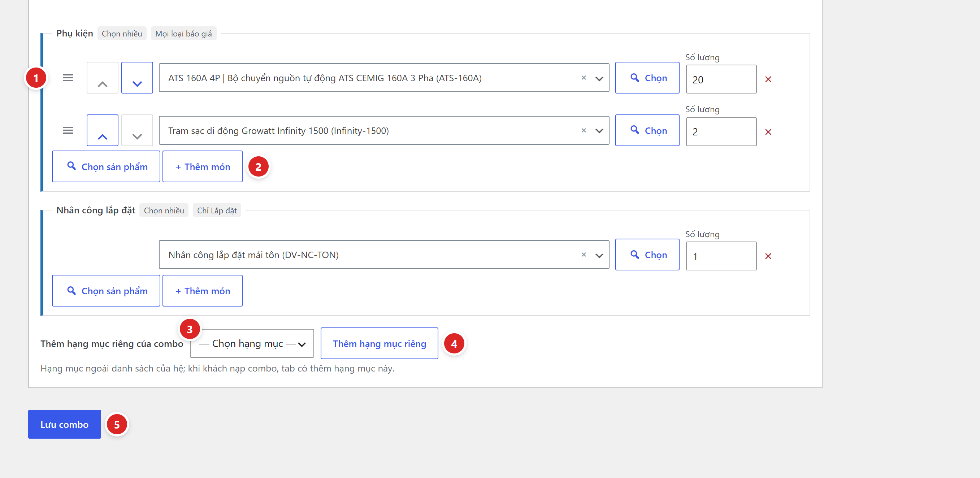Click the Nhân công lắp đặt mái tôn combo box
Screen dimensions: 980x478
tap(384, 255)
